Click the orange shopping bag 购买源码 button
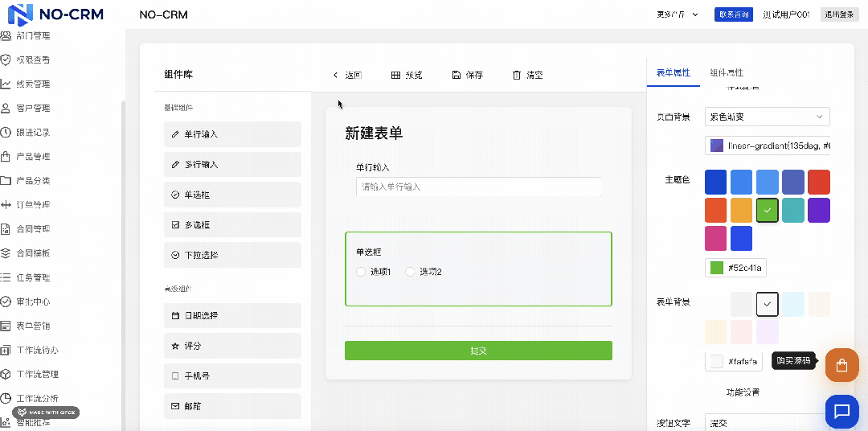The width and height of the screenshot is (868, 431). tap(842, 365)
